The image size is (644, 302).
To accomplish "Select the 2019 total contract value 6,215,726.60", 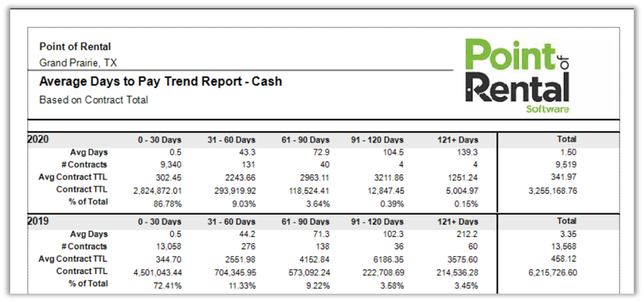I will tap(546, 272).
